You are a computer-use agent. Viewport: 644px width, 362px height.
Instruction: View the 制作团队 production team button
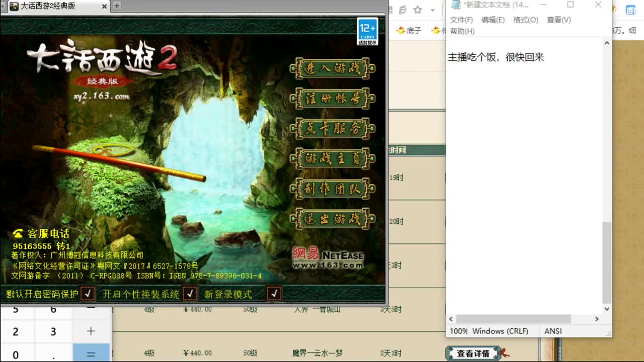point(333,189)
